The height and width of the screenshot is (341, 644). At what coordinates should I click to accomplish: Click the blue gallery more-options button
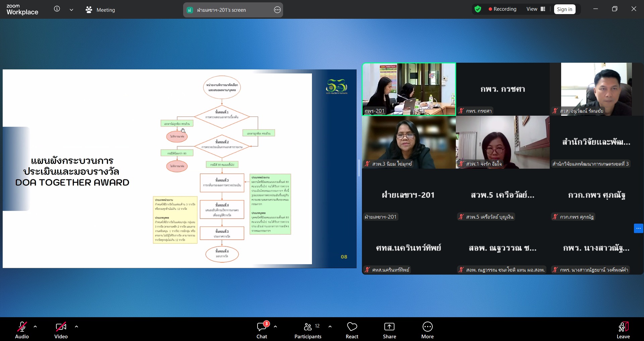point(638,228)
